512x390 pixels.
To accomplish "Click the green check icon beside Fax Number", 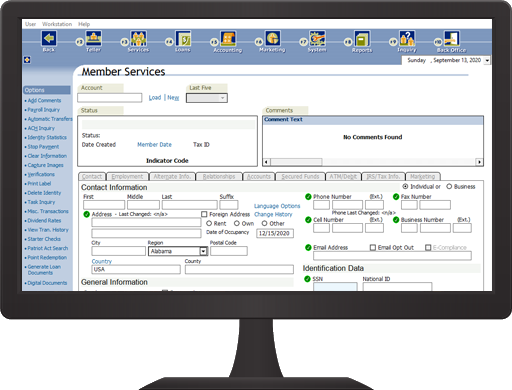I will coord(396,197).
